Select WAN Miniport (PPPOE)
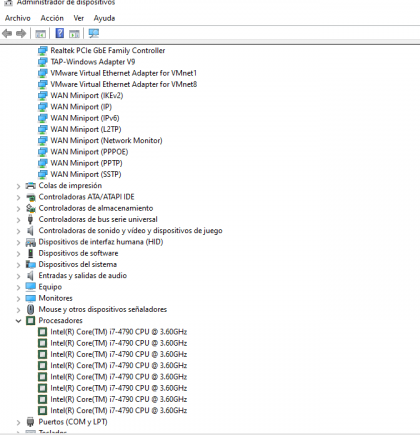Viewport: 420px width, 435px height. [89, 152]
